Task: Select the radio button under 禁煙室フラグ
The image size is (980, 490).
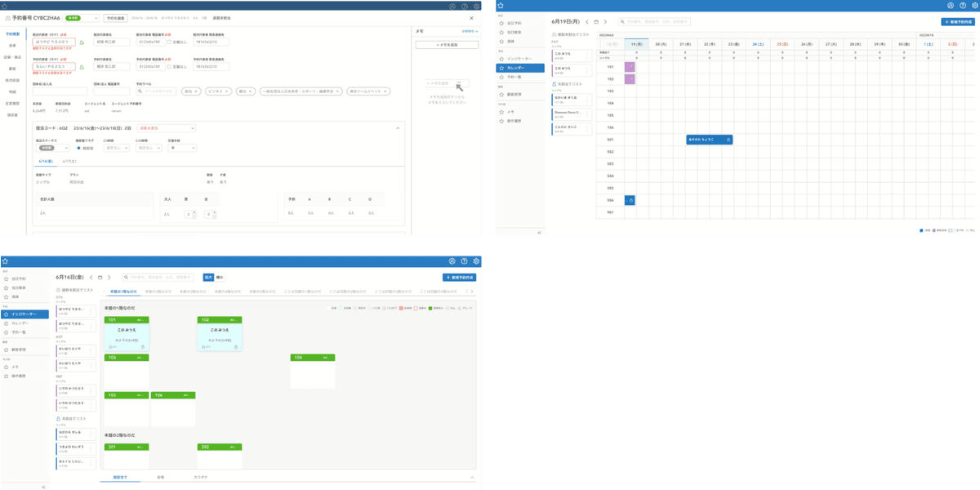Action: (78, 148)
